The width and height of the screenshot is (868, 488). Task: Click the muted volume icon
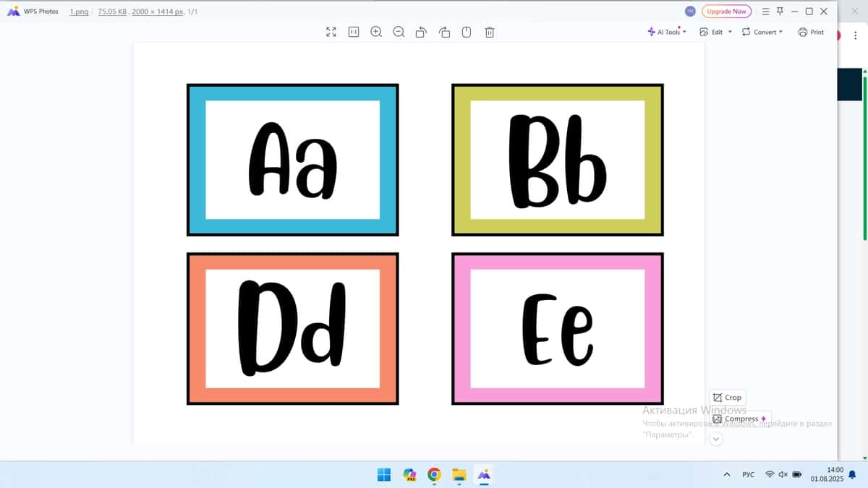pyautogui.click(x=783, y=474)
